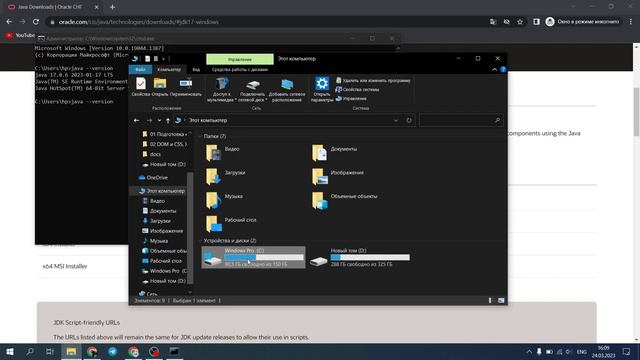Expand the address bar history dropdown
This screenshot has width=640, height=360.
point(396,120)
